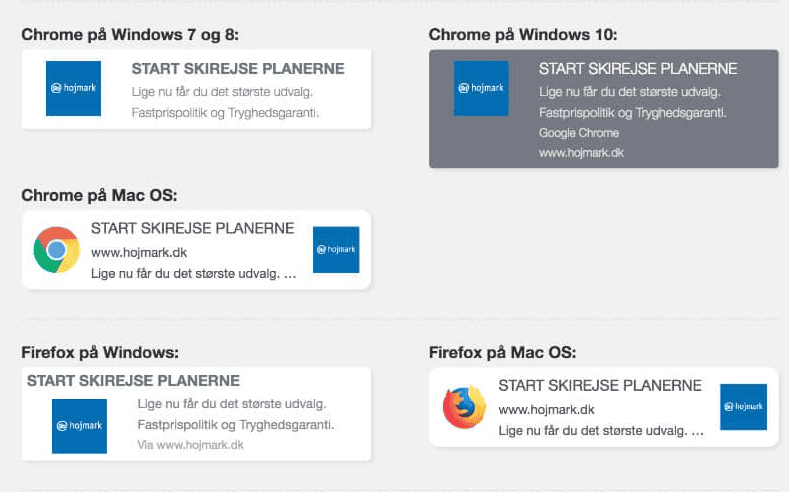Click the Firefox på Windows heading

(100, 353)
